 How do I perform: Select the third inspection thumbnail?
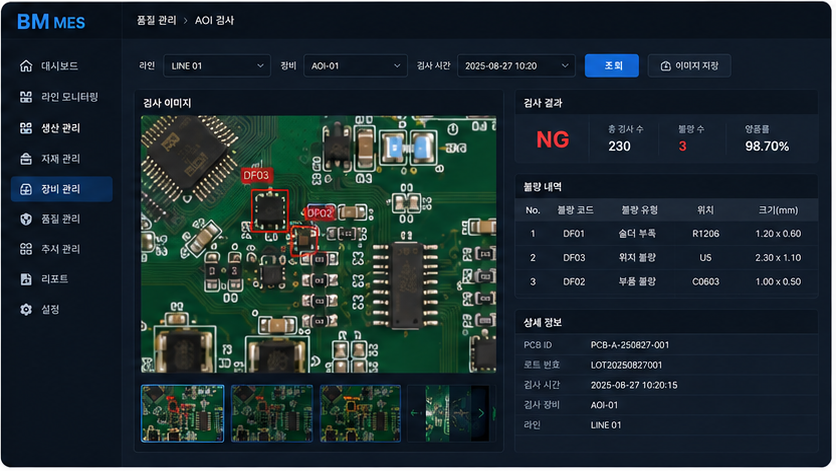click(360, 413)
